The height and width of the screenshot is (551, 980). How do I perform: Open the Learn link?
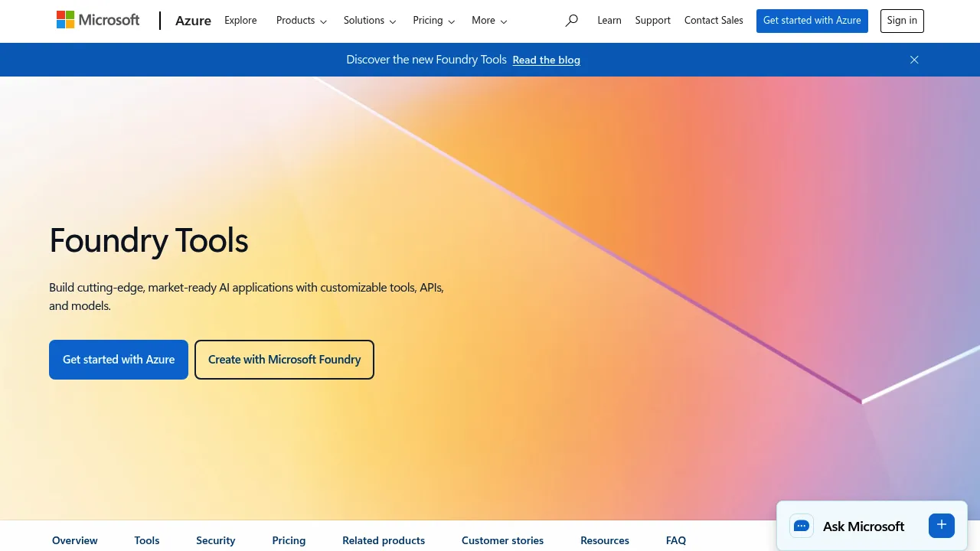(609, 21)
